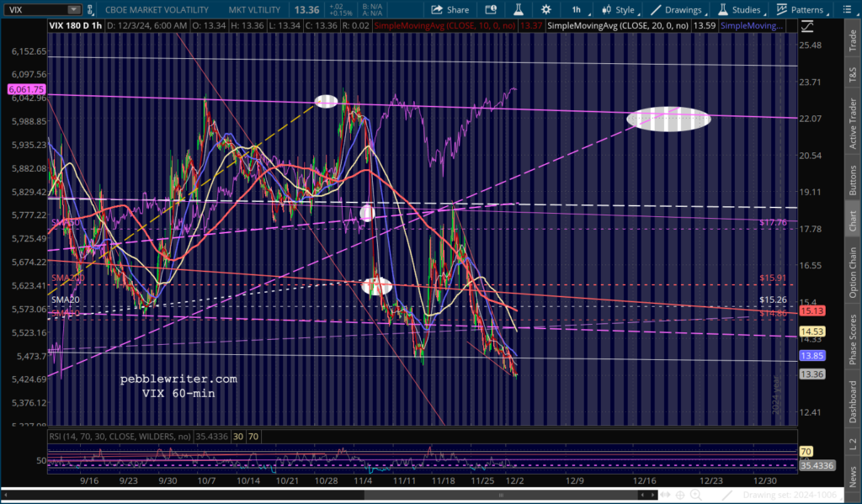Click the 15.13 red price bubble
This screenshot has width=862, height=504.
coord(811,311)
